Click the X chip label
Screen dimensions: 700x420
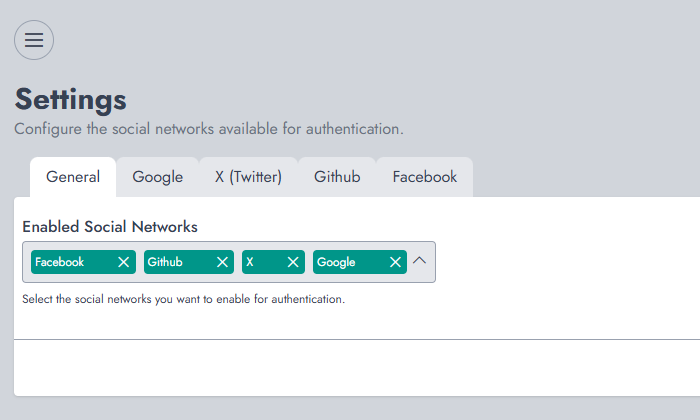[x=250, y=262]
